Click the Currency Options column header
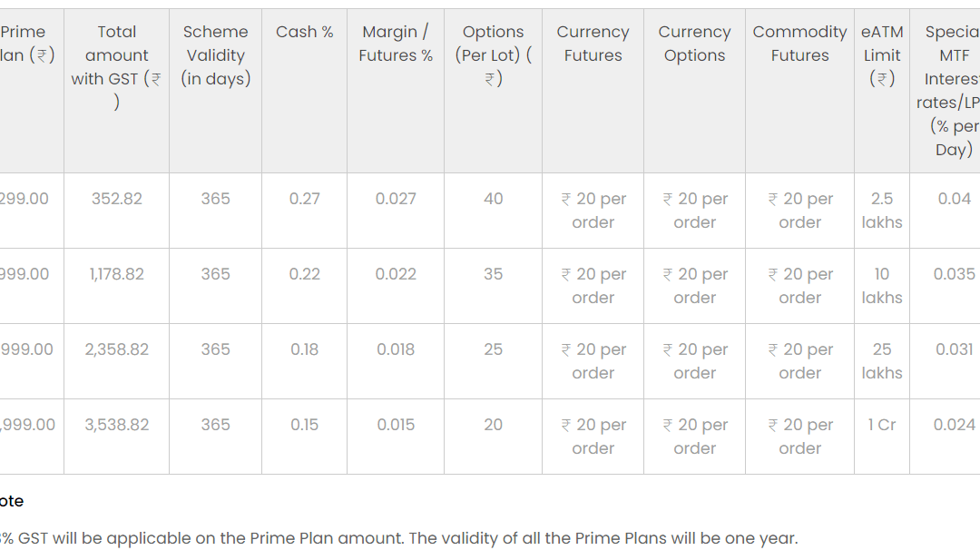This screenshot has width=980, height=560. pyautogui.click(x=694, y=44)
